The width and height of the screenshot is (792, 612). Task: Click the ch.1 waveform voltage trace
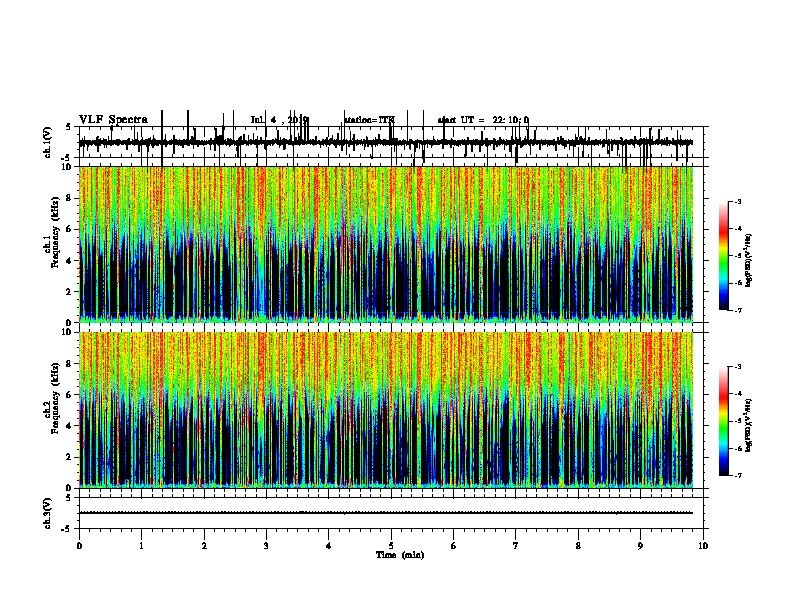[386, 143]
